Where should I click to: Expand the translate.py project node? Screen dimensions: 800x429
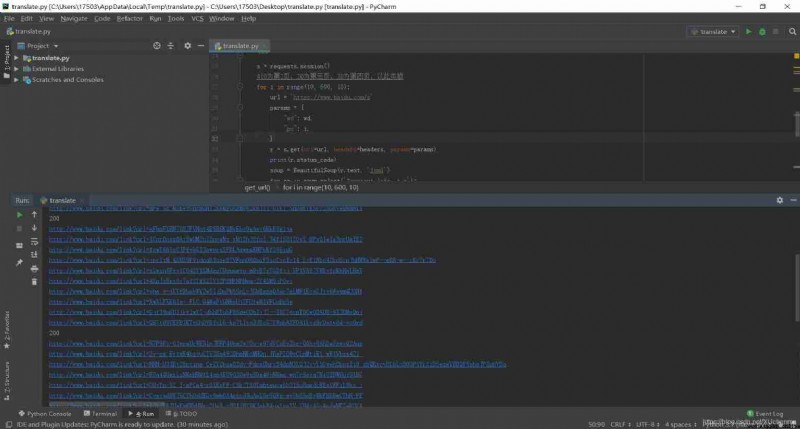coord(16,58)
